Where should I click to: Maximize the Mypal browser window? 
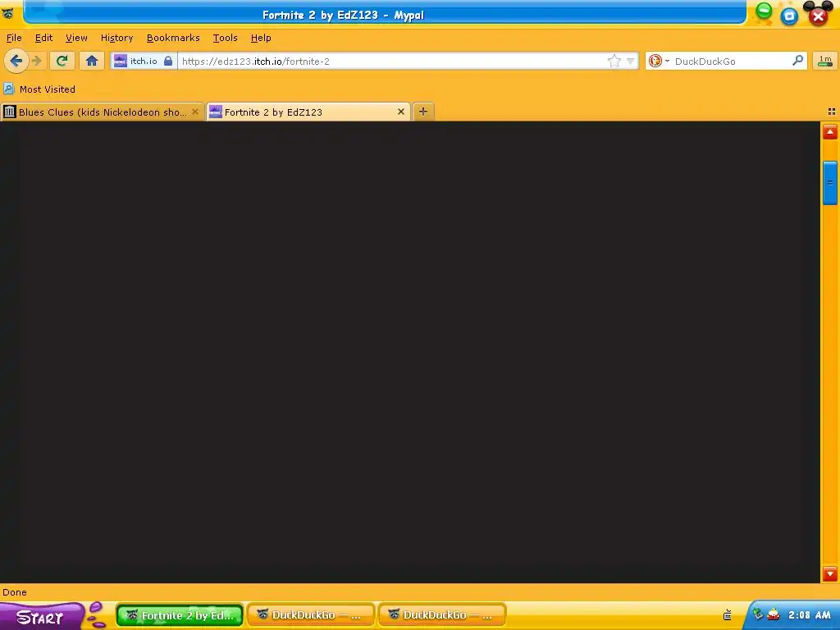point(789,16)
